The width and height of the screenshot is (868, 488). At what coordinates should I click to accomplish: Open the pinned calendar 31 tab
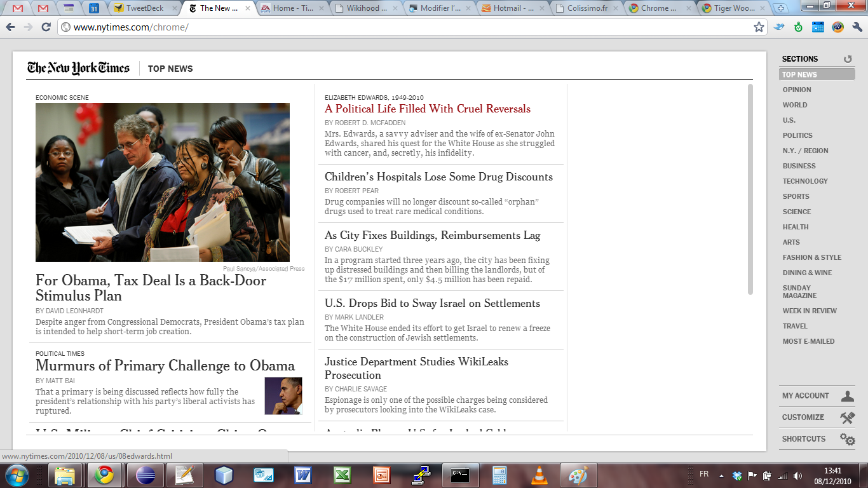[93, 8]
